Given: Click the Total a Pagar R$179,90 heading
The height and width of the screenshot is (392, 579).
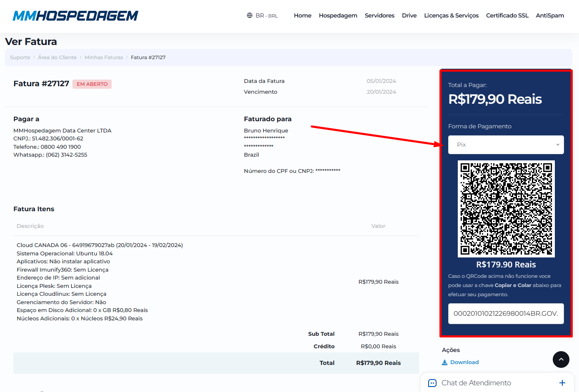Looking at the screenshot, I should pyautogui.click(x=495, y=99).
